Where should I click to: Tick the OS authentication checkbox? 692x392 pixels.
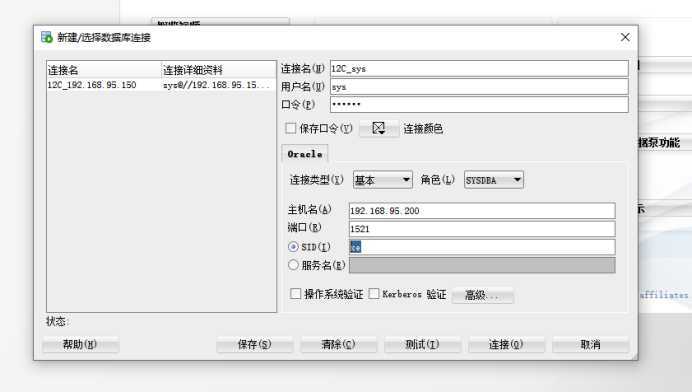[296, 294]
